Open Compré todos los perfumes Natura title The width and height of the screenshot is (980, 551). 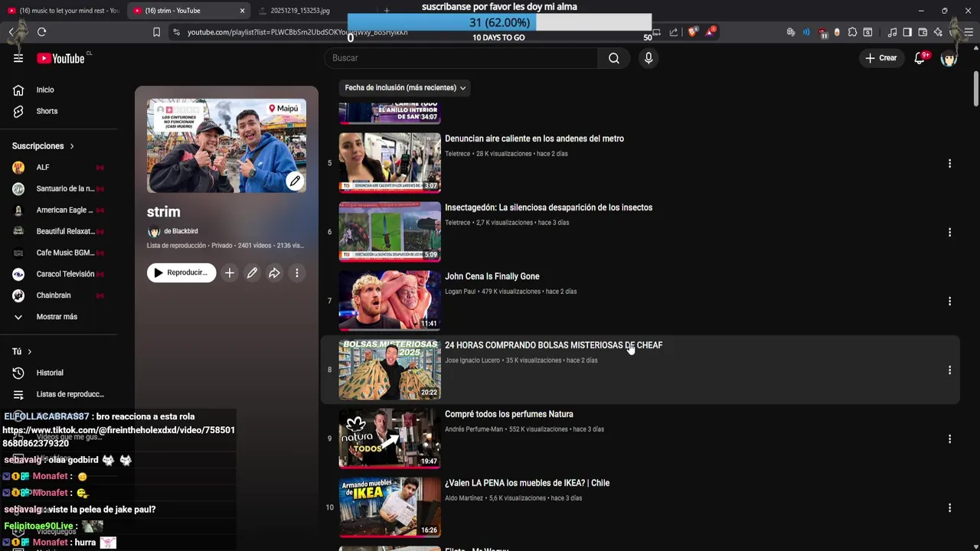tap(509, 415)
